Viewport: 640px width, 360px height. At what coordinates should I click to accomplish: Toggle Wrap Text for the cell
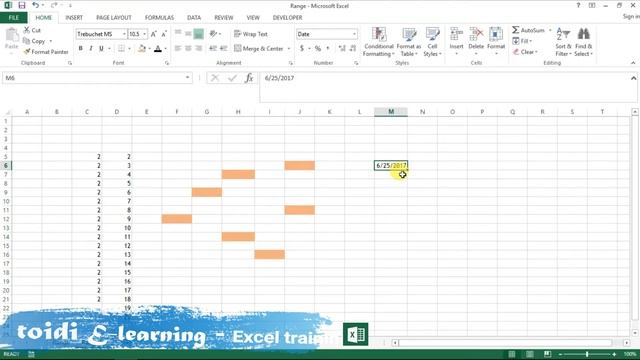pyautogui.click(x=251, y=34)
